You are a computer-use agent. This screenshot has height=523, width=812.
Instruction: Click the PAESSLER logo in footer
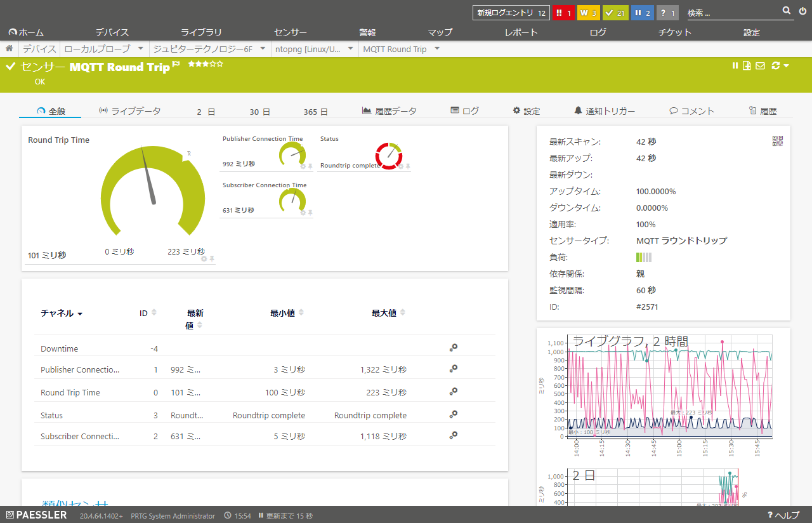tap(37, 515)
